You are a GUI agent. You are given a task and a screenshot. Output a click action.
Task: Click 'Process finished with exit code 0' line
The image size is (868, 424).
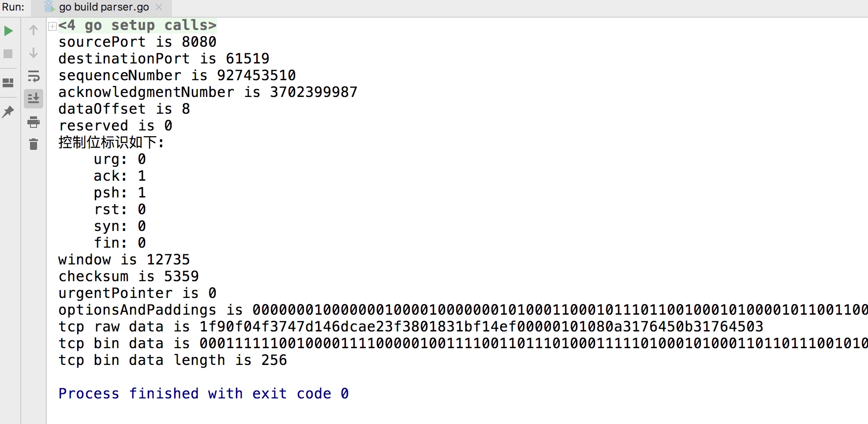pyautogui.click(x=203, y=393)
